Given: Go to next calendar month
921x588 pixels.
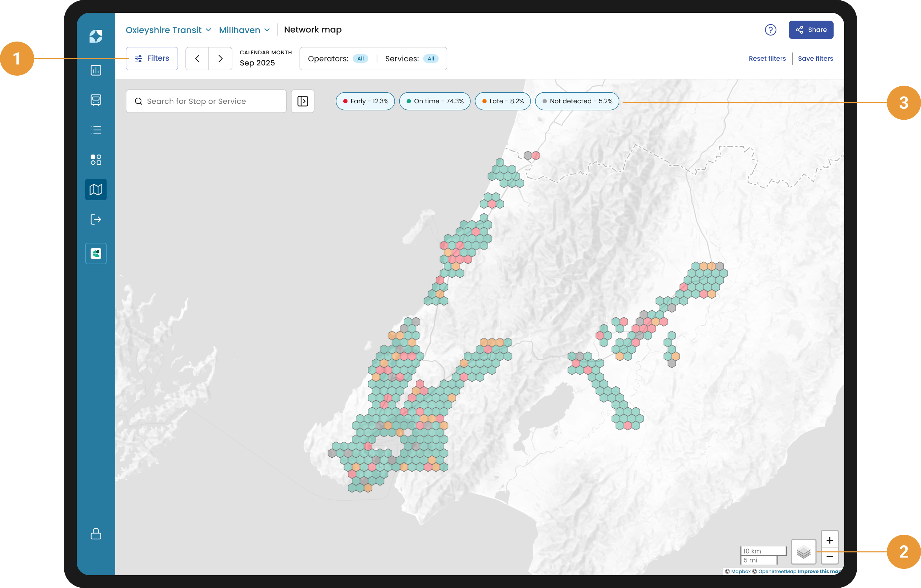Looking at the screenshot, I should pos(220,59).
